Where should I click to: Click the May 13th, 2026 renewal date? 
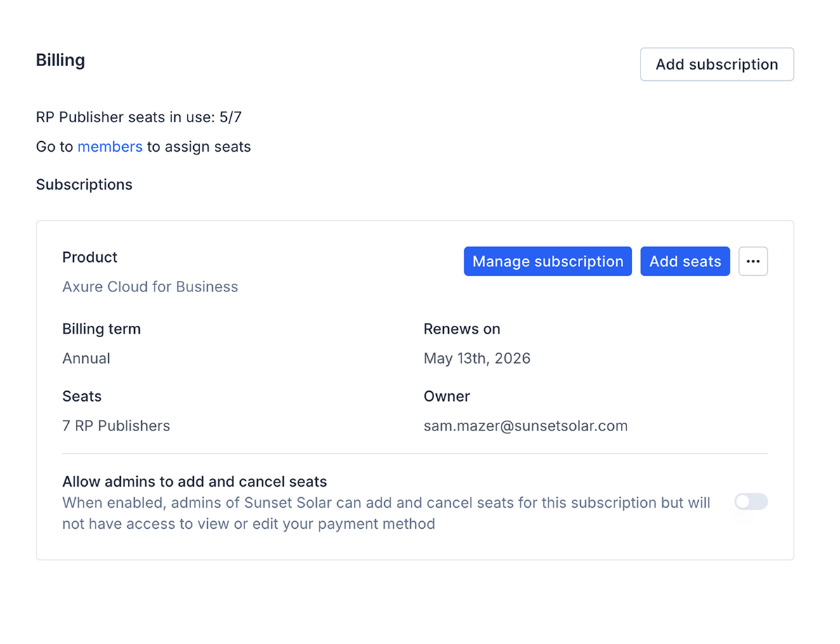point(477,358)
